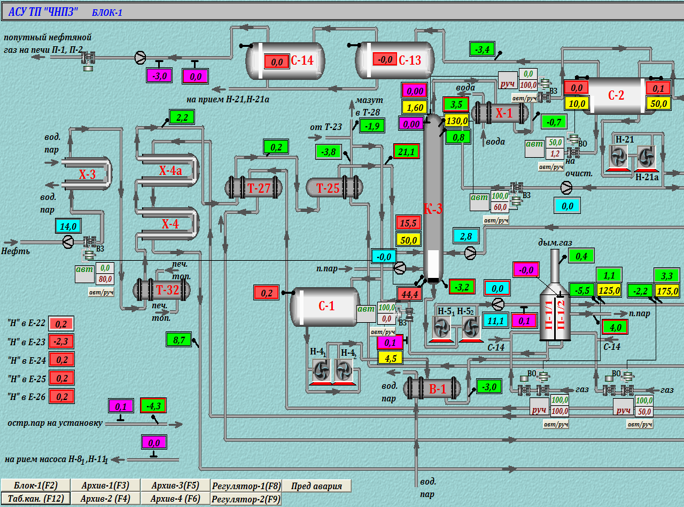
Task: Toggle авт/руч under Х-1 valve
Action: tap(523, 99)
